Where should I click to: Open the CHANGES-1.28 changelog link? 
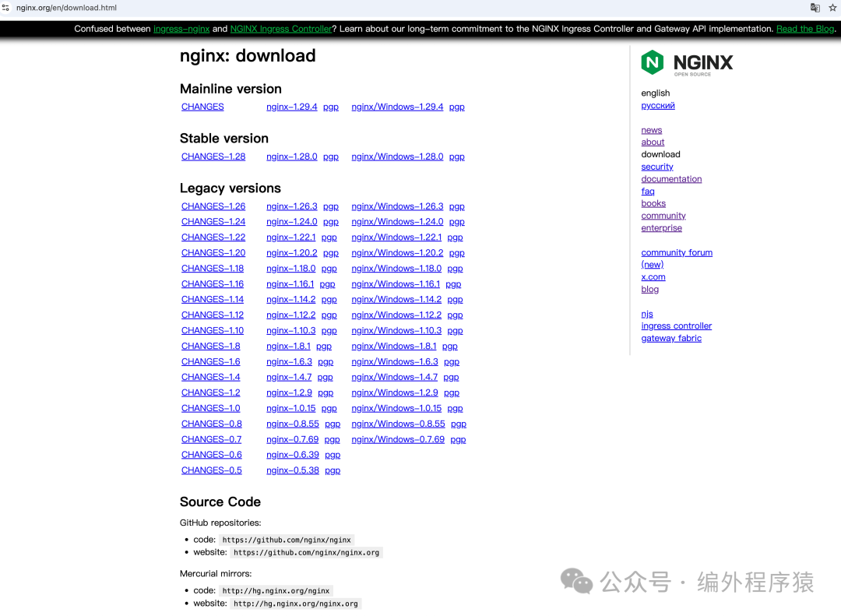click(213, 157)
